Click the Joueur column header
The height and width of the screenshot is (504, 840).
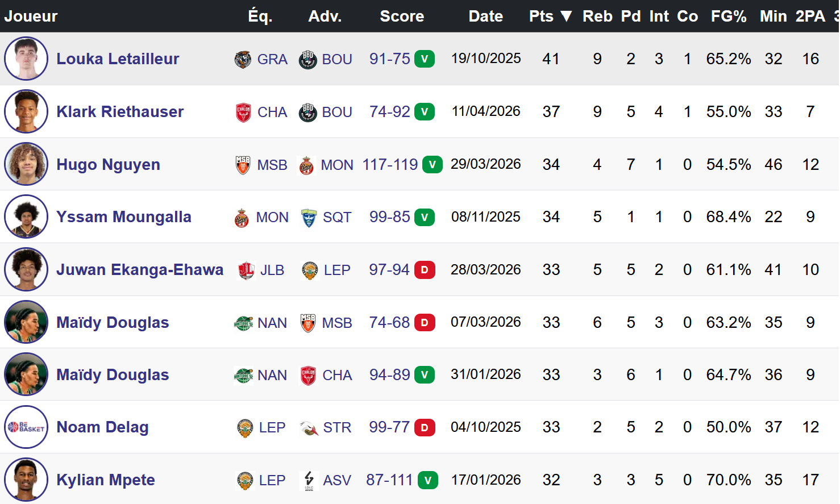pyautogui.click(x=31, y=16)
